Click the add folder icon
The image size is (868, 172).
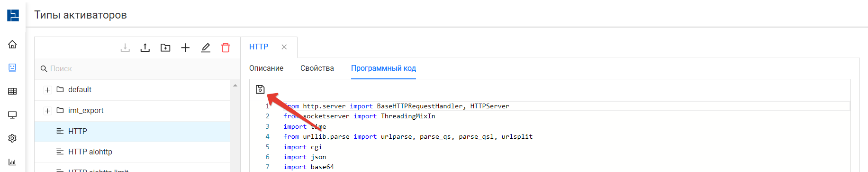pos(165,48)
